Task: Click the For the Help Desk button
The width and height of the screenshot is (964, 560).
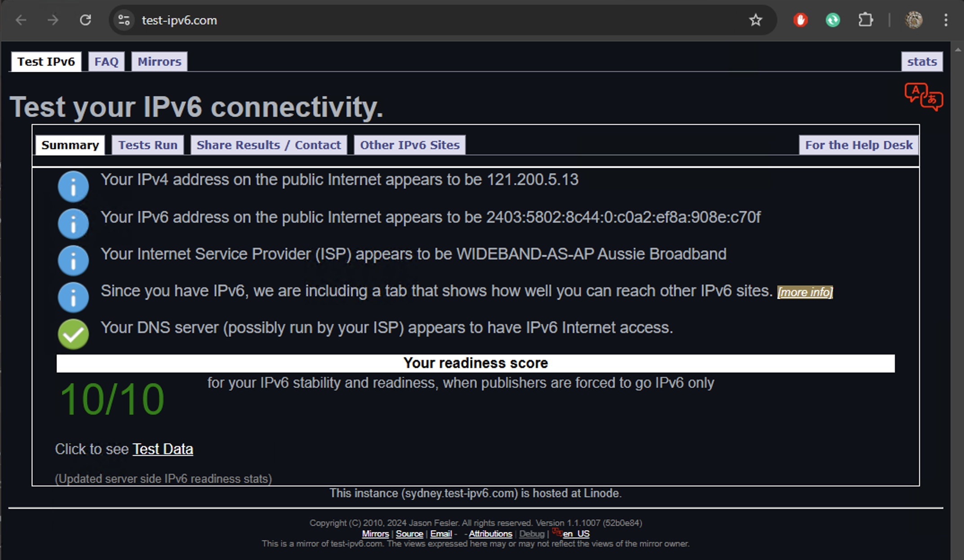Action: click(x=859, y=145)
